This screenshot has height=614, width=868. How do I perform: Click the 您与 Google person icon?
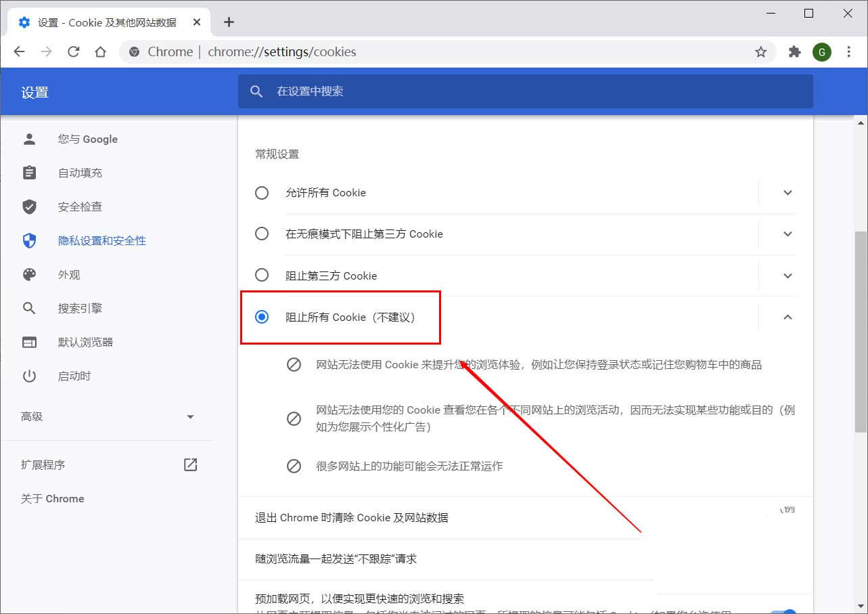[29, 139]
